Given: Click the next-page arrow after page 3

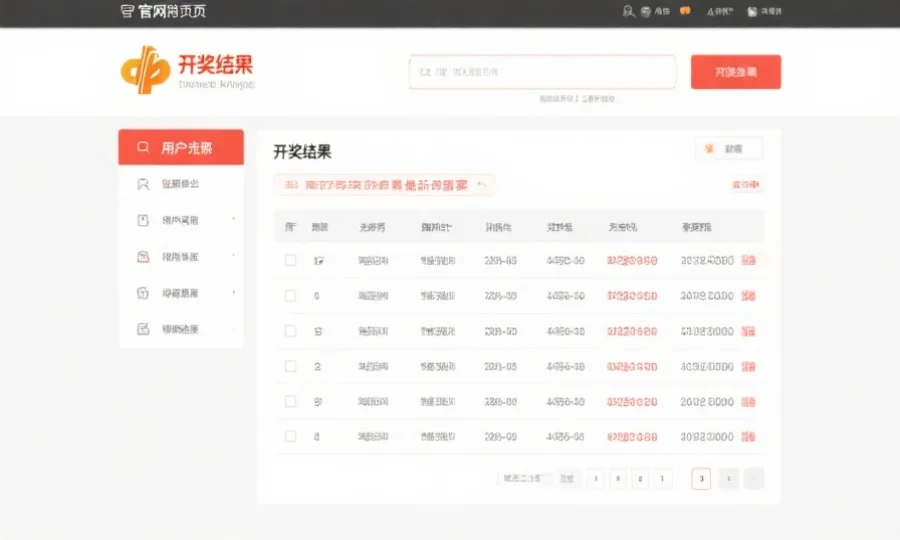Looking at the screenshot, I should 729,479.
